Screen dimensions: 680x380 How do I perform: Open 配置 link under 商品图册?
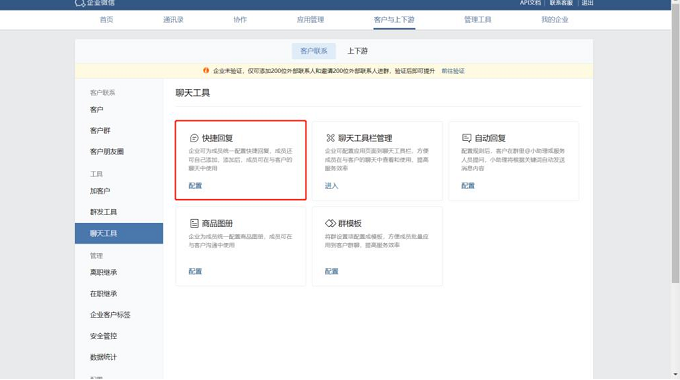point(195,271)
